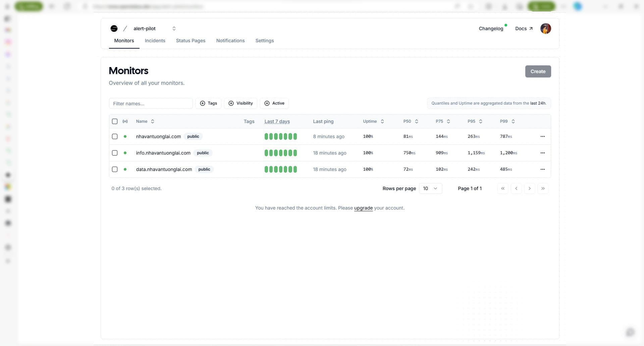Screen dimensions: 644x346
Task: Click 7-day uptime bars for info.nhavantuonglai.com
Action: pos(281,153)
